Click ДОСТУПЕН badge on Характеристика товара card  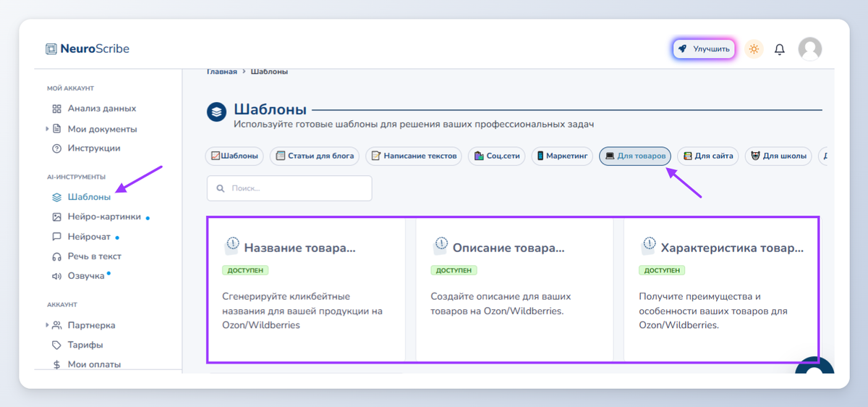[x=662, y=270]
